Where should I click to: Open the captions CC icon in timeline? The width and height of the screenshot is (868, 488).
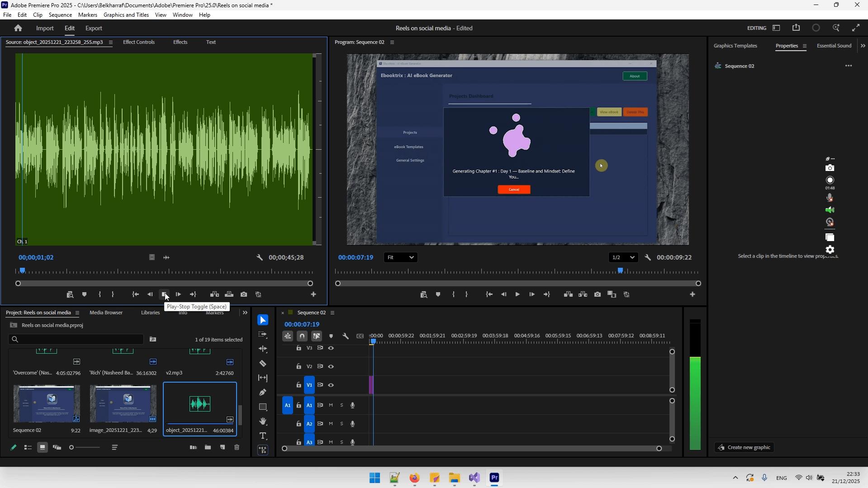click(360, 336)
